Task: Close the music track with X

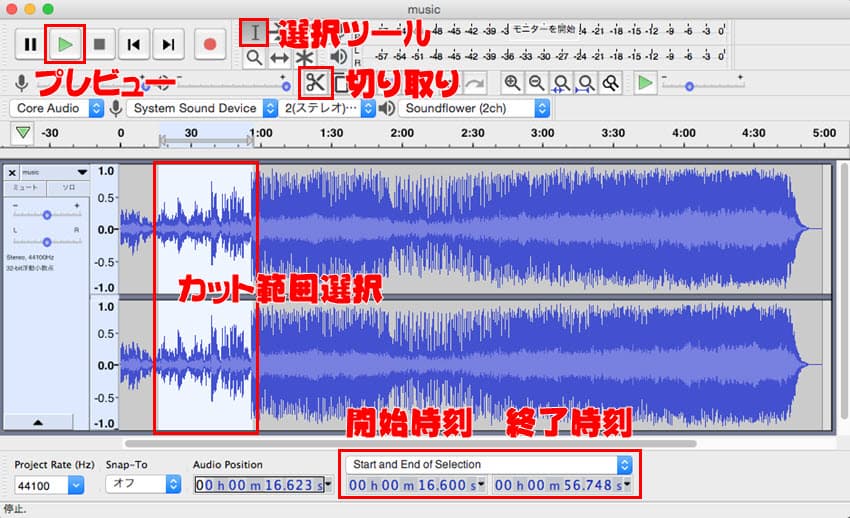Action: click(12, 173)
